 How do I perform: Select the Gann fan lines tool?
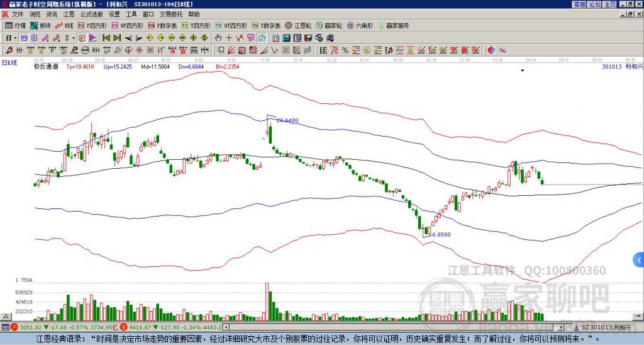(x=231, y=50)
